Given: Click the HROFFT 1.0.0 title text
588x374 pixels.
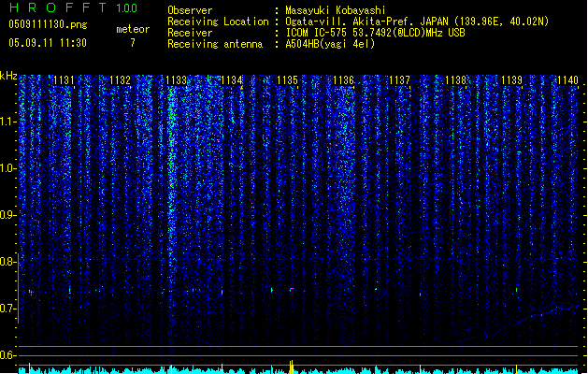Looking at the screenshot, I should coord(73,7).
